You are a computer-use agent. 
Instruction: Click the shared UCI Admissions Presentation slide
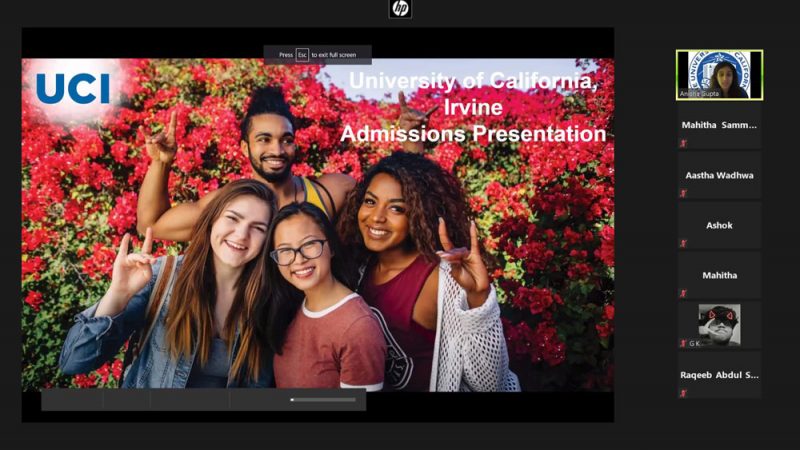coord(317,224)
